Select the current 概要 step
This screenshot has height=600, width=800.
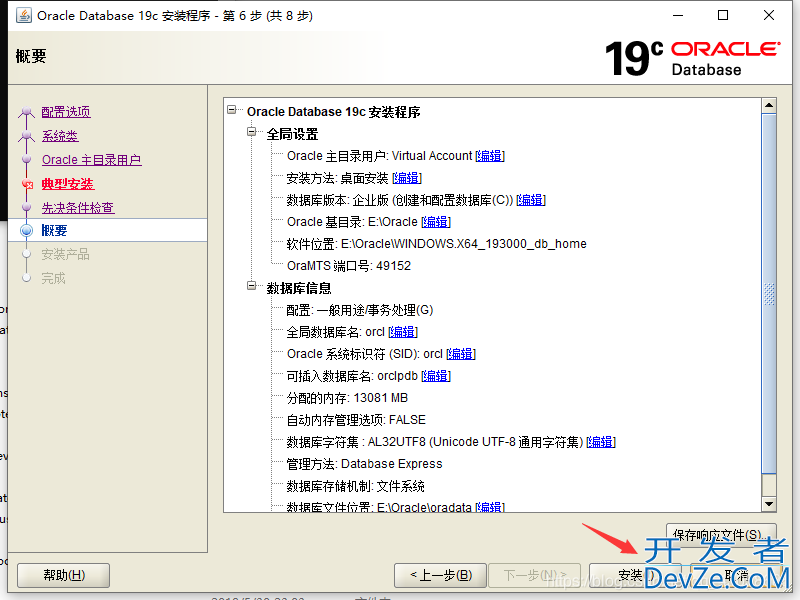54,230
